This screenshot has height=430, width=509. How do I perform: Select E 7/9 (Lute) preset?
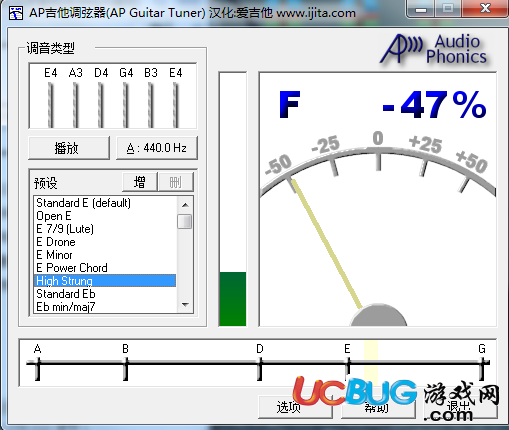[105, 229]
